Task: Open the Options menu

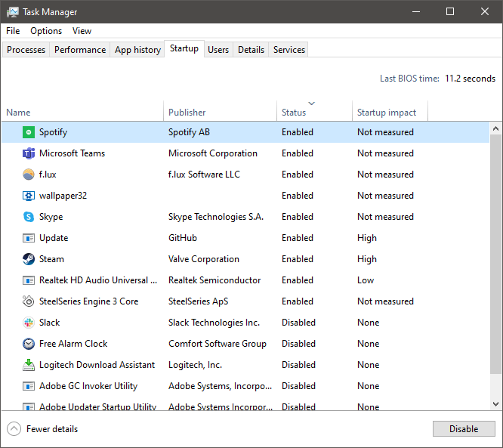Action: (x=46, y=31)
